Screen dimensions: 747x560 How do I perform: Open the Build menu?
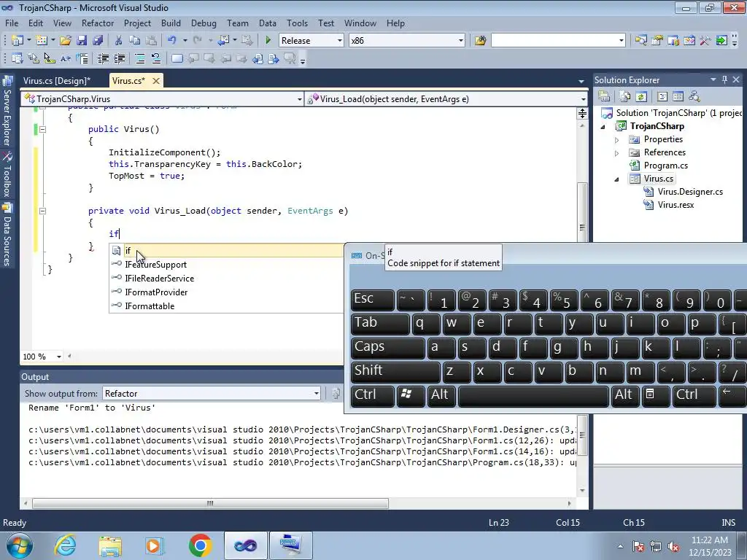pyautogui.click(x=171, y=23)
